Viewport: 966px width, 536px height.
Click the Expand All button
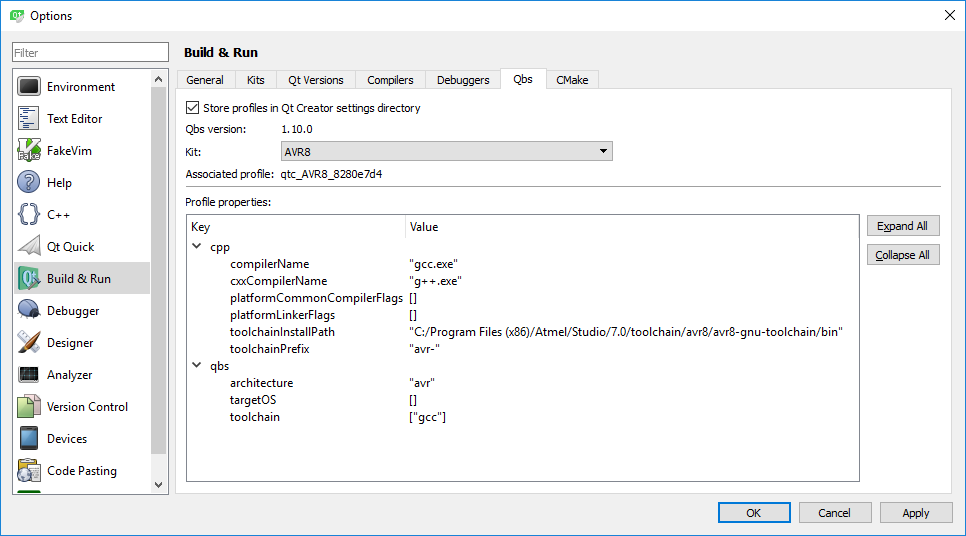902,226
